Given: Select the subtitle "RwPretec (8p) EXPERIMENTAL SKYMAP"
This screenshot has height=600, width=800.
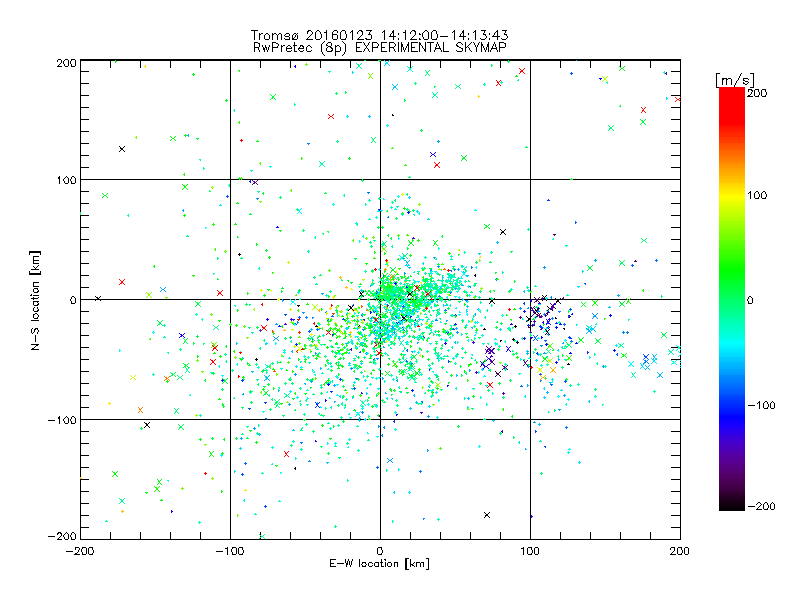Looking at the screenshot, I should [380, 48].
